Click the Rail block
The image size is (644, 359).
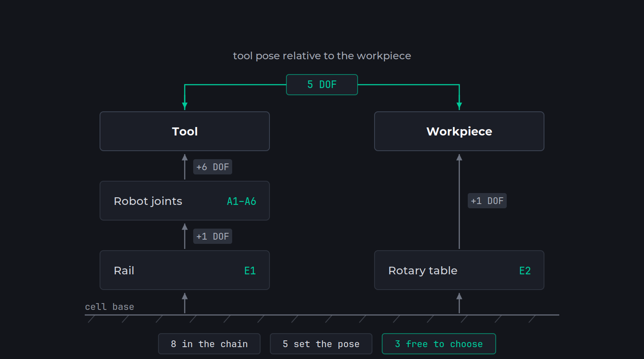click(x=185, y=270)
